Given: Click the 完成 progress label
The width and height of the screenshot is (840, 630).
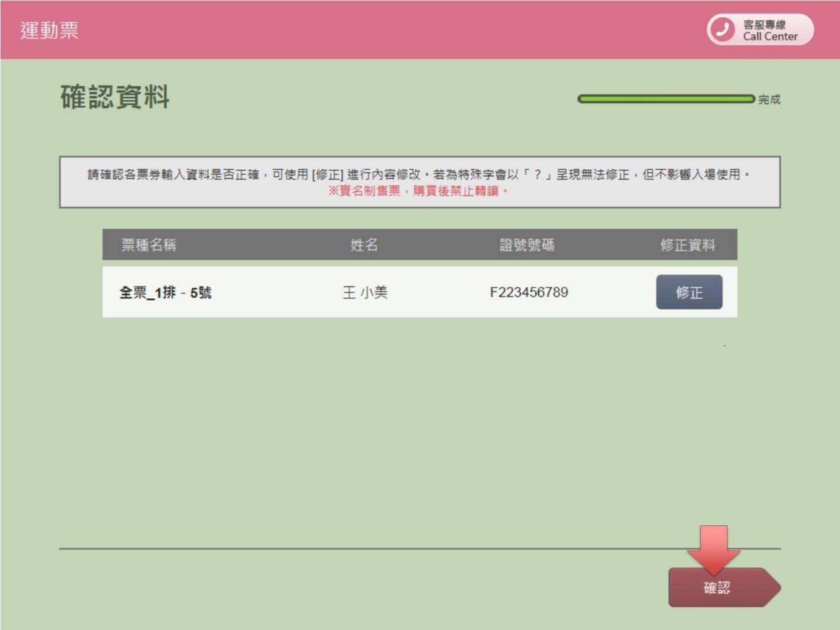Looking at the screenshot, I should pos(769,100).
